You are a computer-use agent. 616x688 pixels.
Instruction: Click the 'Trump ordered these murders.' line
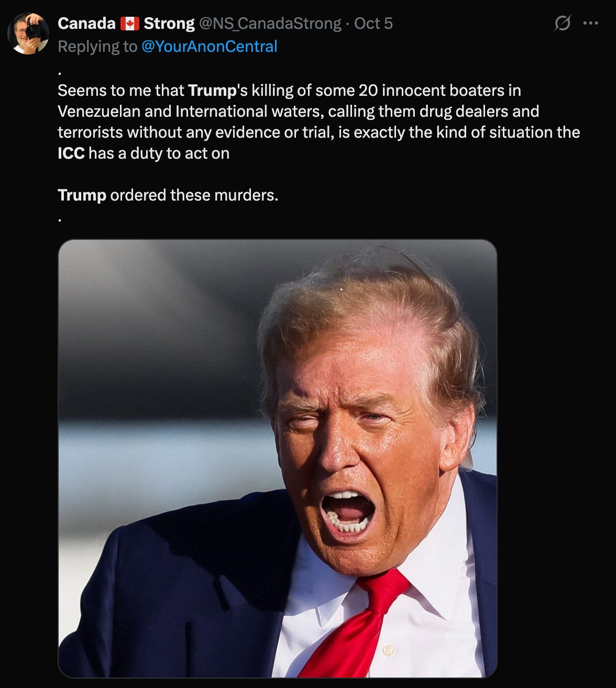click(168, 195)
